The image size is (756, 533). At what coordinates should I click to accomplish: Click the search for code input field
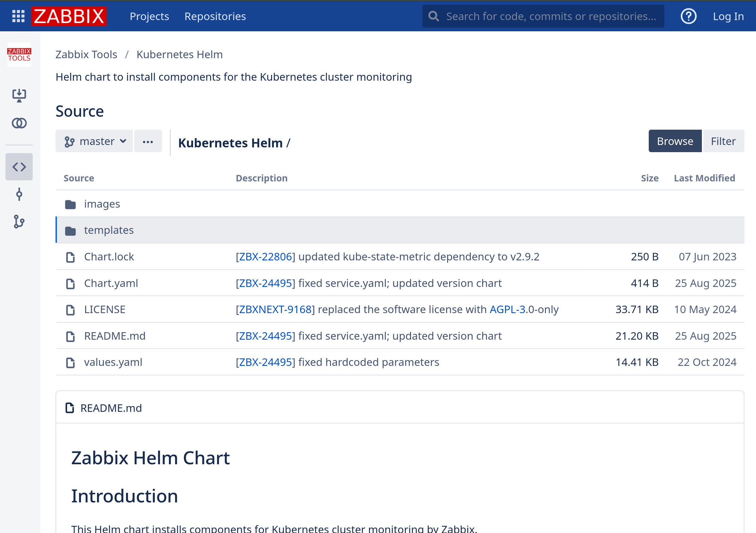pyautogui.click(x=543, y=16)
